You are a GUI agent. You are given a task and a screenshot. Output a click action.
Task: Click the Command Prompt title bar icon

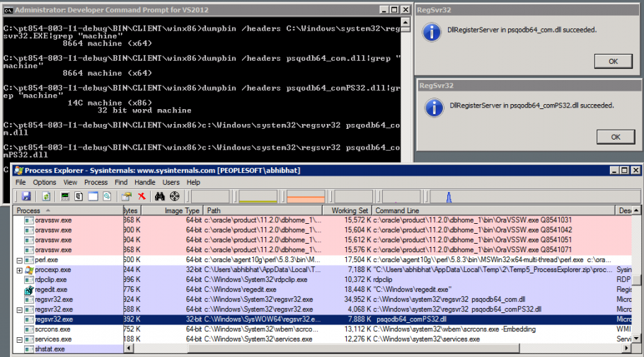click(x=8, y=10)
